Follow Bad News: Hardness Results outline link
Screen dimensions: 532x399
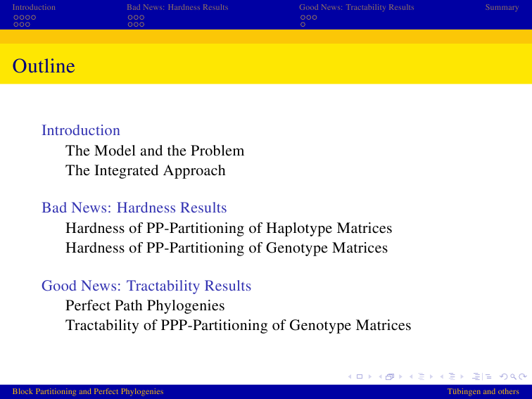[134, 208]
